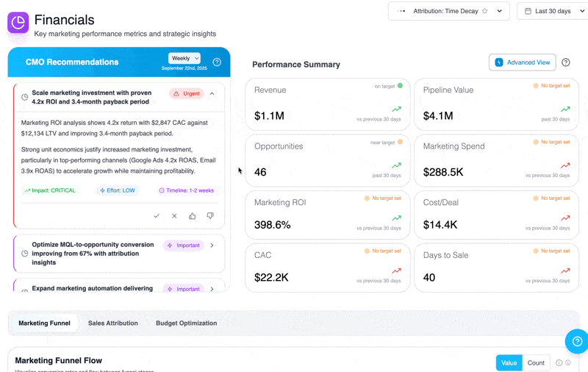Click the Urgent priority badge

coord(187,94)
